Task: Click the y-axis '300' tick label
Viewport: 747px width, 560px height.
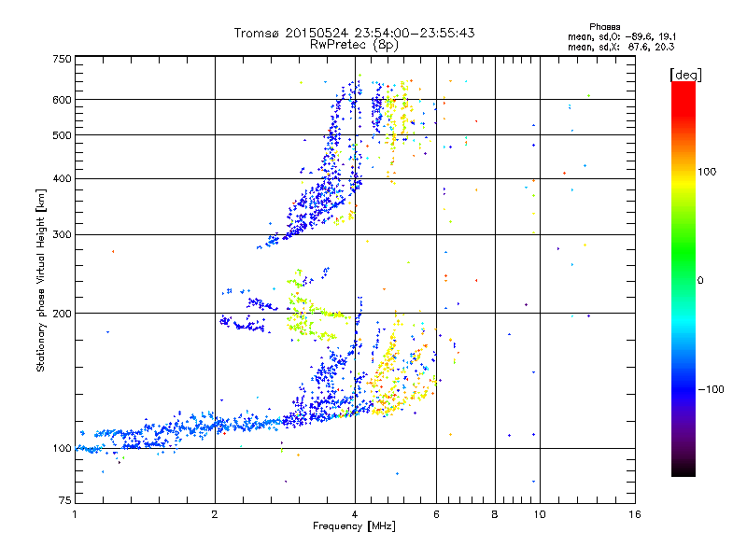Action: [62, 235]
